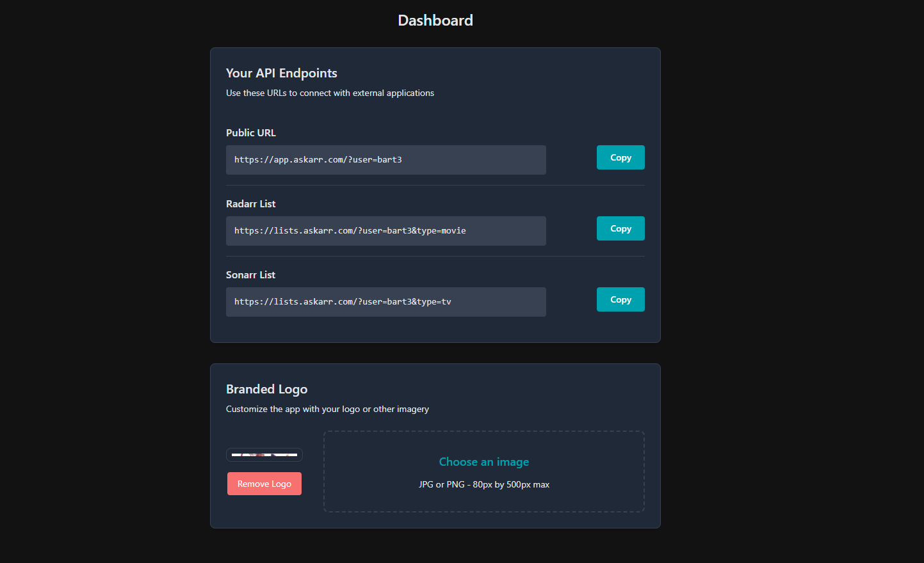Select the Public URL text field
This screenshot has height=563, width=924.
(x=386, y=160)
